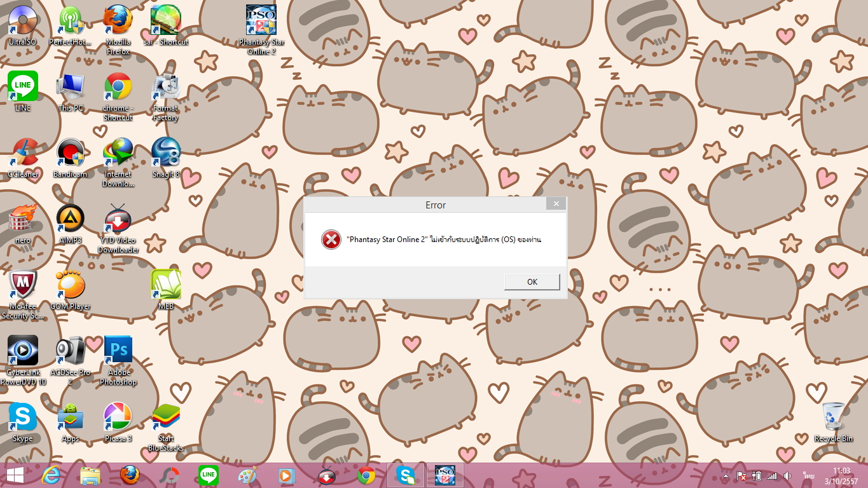868x488 pixels.
Task: Open McAfee Security Scan desktop icon
Action: point(23,294)
